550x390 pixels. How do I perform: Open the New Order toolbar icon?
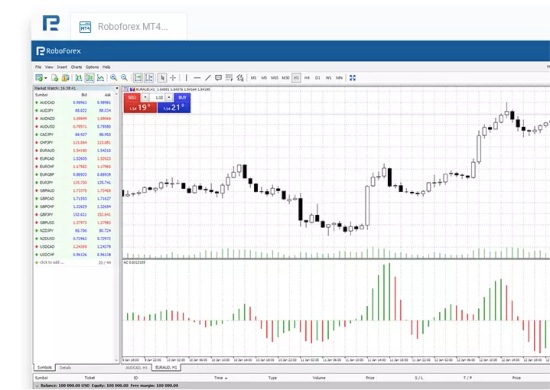point(39,78)
